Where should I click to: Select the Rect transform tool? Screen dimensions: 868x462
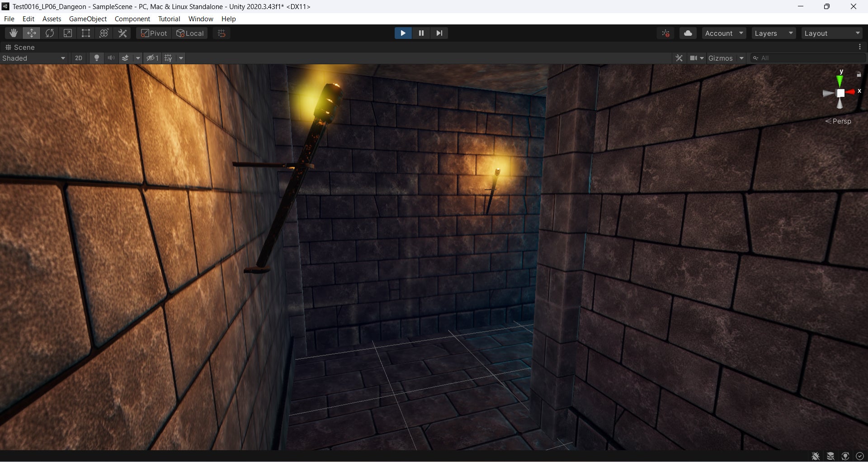[x=86, y=33]
